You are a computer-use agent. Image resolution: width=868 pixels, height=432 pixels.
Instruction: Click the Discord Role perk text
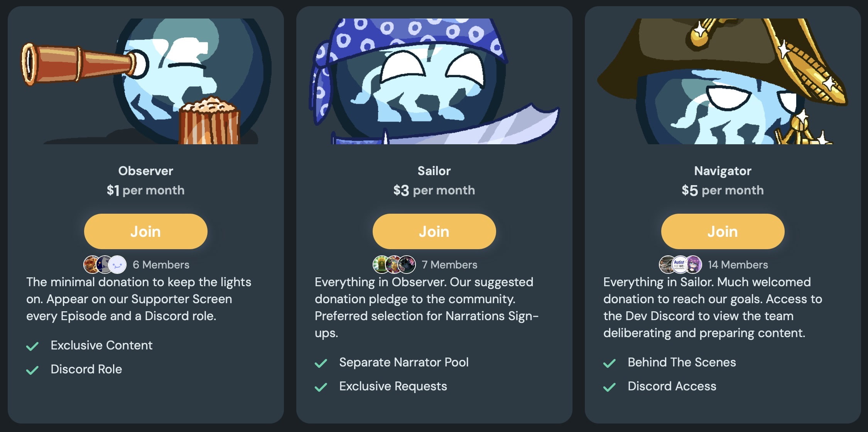tap(86, 369)
